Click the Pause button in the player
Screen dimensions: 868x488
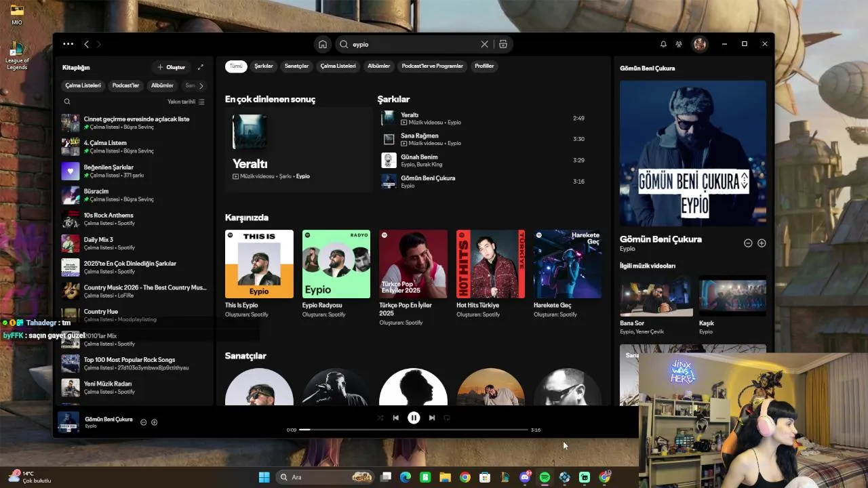tap(414, 418)
